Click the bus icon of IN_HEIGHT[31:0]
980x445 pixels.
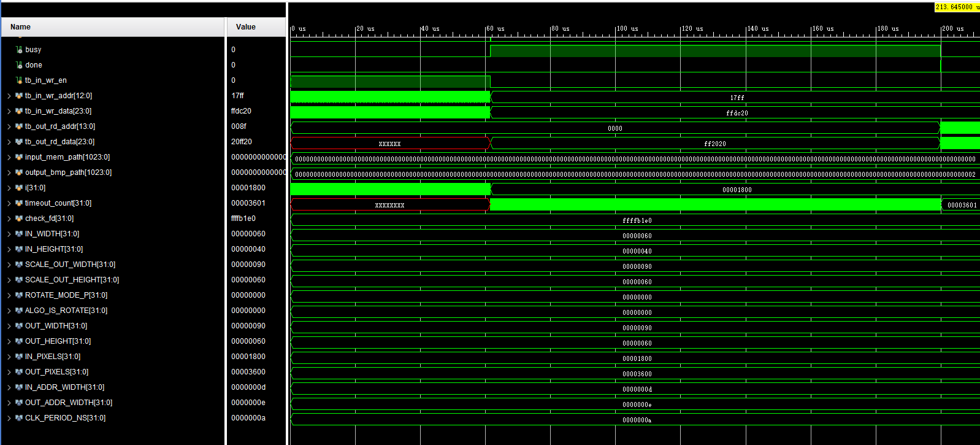coord(19,249)
